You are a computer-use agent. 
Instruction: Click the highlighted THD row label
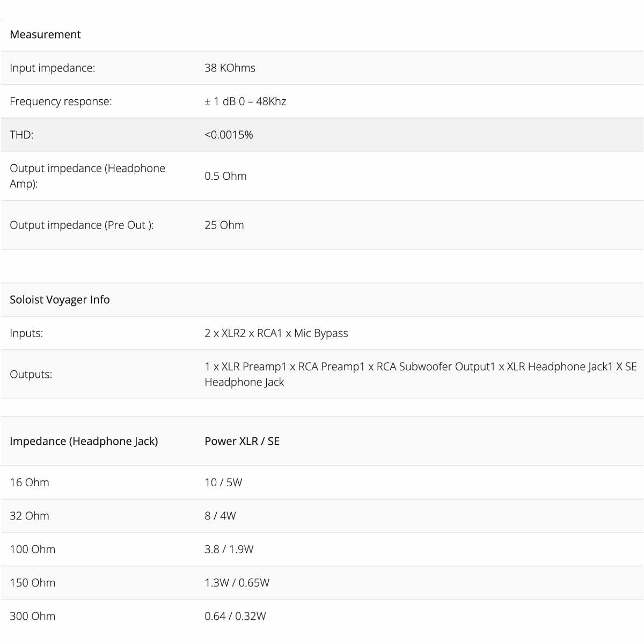(21, 135)
